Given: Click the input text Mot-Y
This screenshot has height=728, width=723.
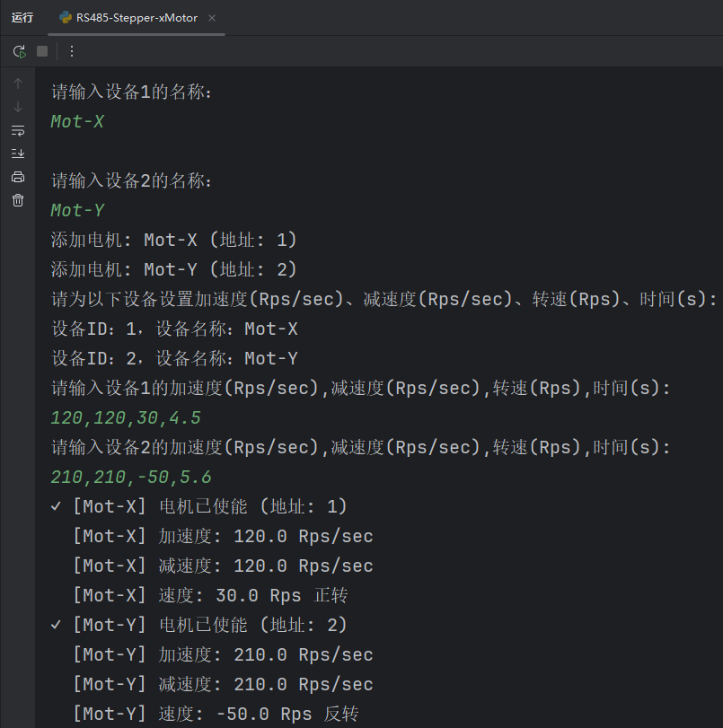Looking at the screenshot, I should (77, 210).
